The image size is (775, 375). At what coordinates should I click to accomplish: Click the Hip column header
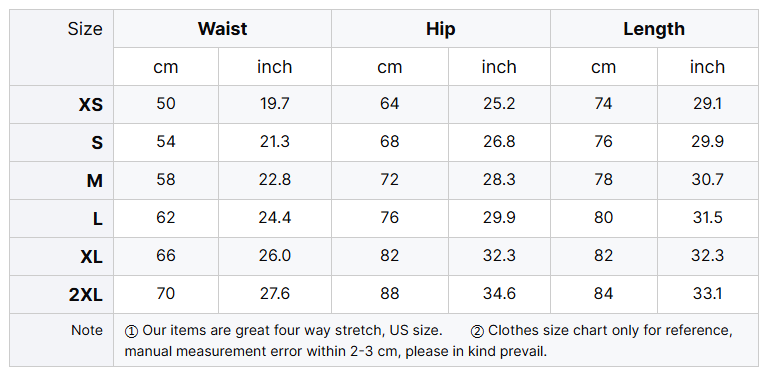coord(440,29)
